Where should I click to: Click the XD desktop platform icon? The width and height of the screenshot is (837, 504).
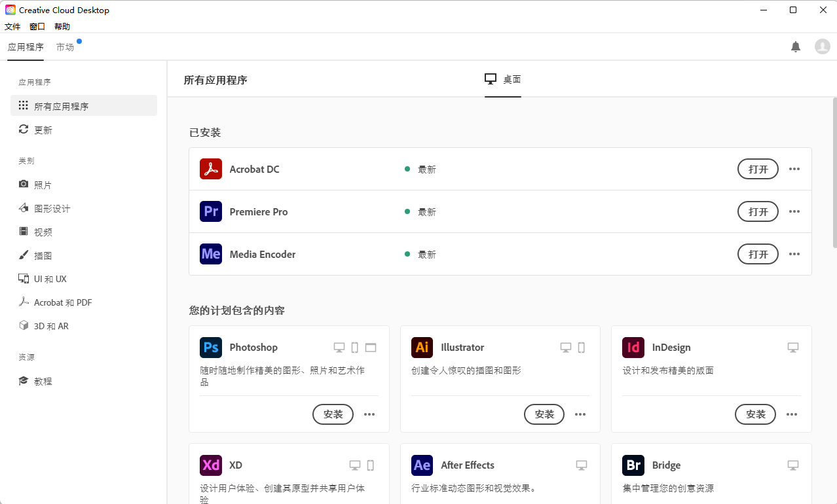(x=355, y=465)
